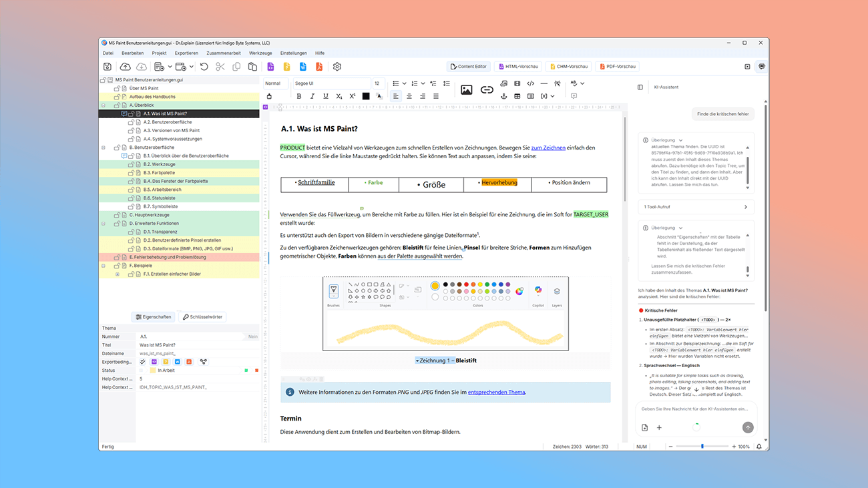Screen dimensions: 868x488
Task: Open the paragraph style Normal dropdown
Action: 276,83
